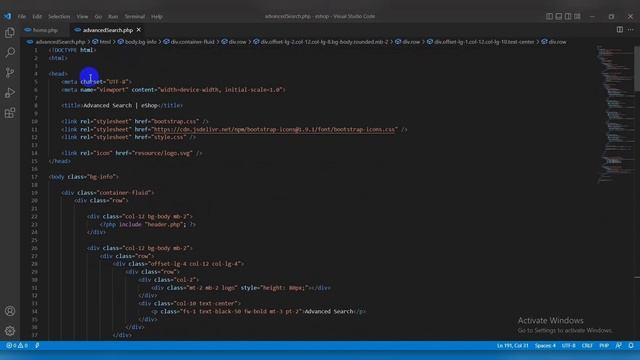Open the Search view in the activity bar

(10, 53)
